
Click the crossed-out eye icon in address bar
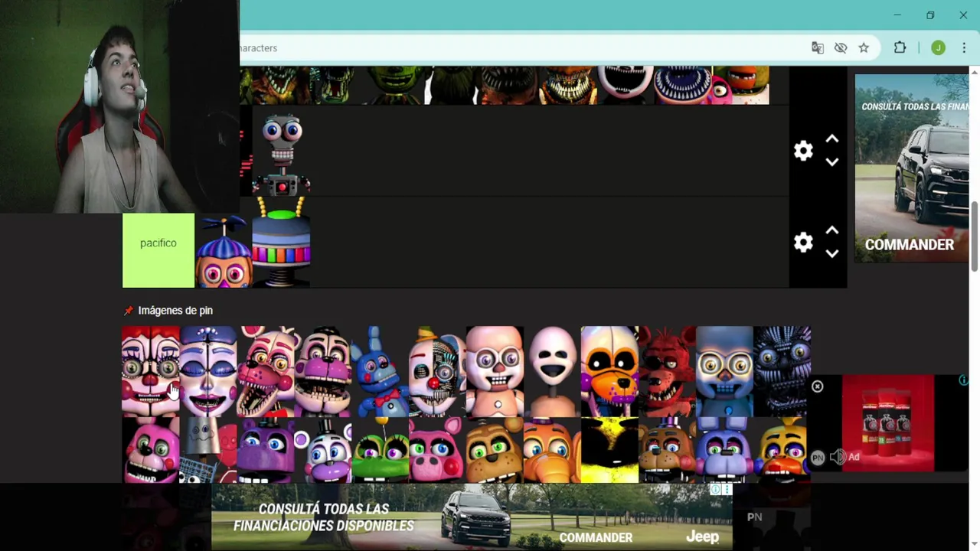pos(841,48)
